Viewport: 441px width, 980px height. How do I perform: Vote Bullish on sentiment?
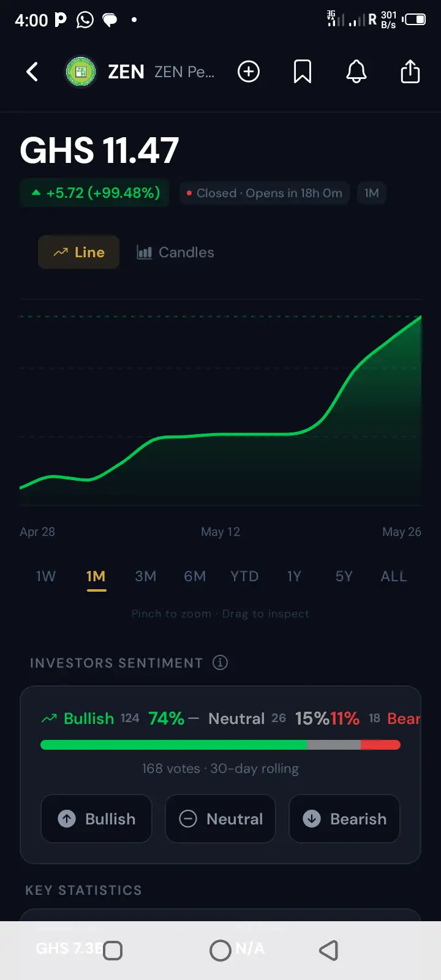[96, 819]
